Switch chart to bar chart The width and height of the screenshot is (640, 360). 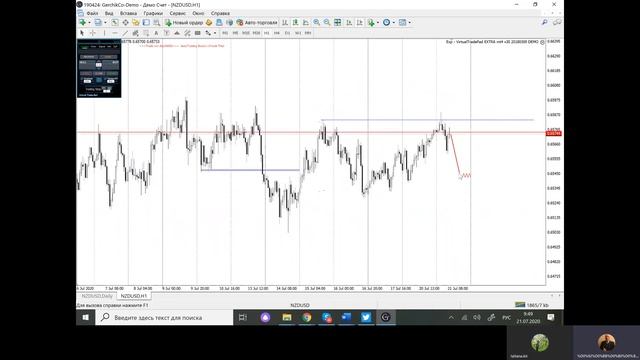pyautogui.click(x=285, y=22)
